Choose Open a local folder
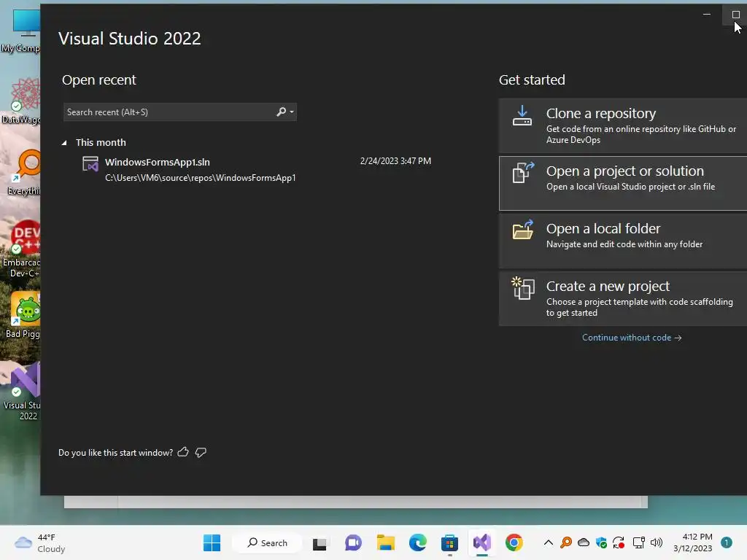Screen dimensions: 747x560 (623, 241)
